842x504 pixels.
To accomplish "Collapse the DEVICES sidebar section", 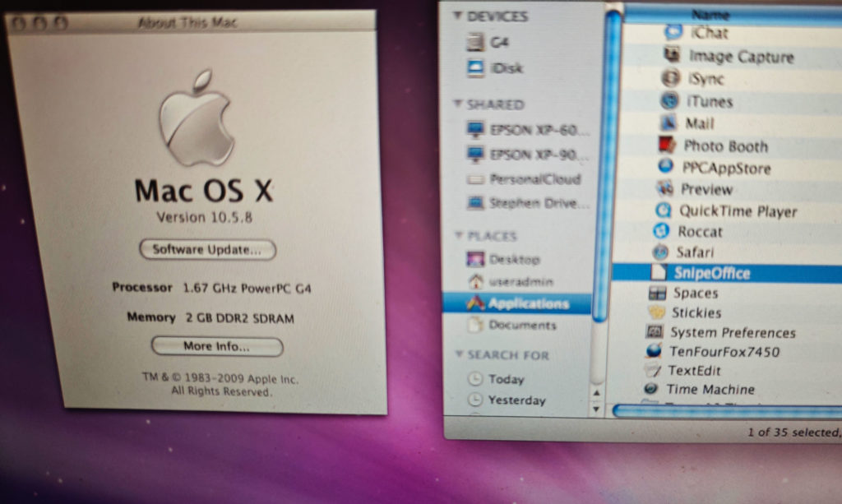I will point(457,16).
